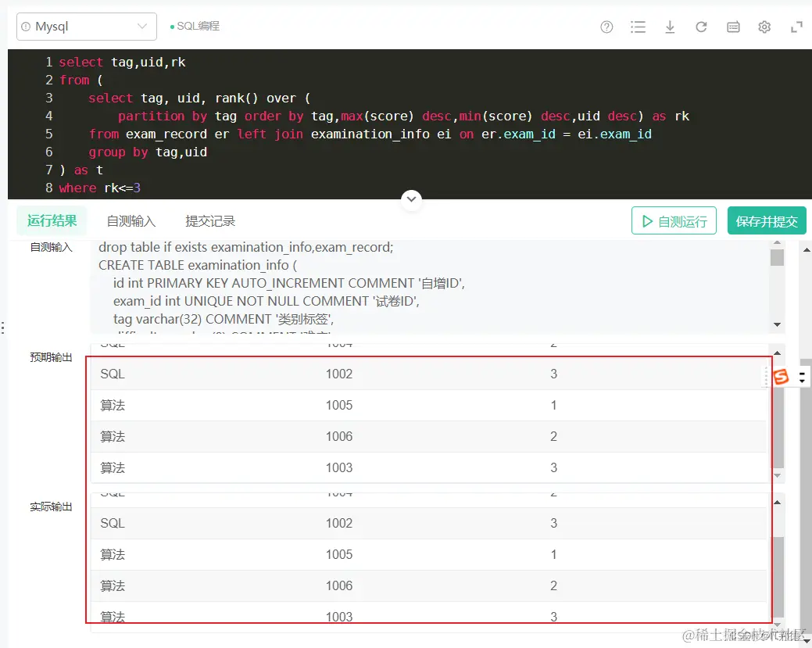
Task: Click expected output cell 1003
Action: click(x=339, y=467)
